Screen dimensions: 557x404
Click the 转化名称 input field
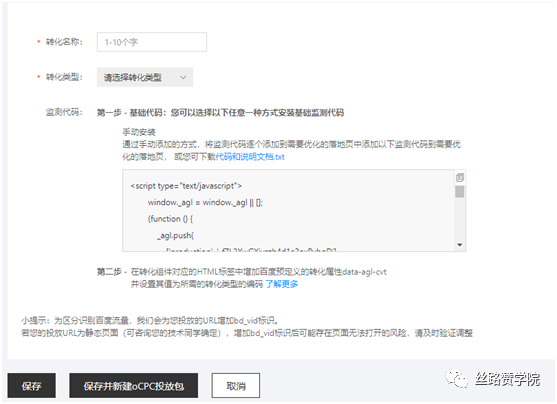tap(152, 42)
